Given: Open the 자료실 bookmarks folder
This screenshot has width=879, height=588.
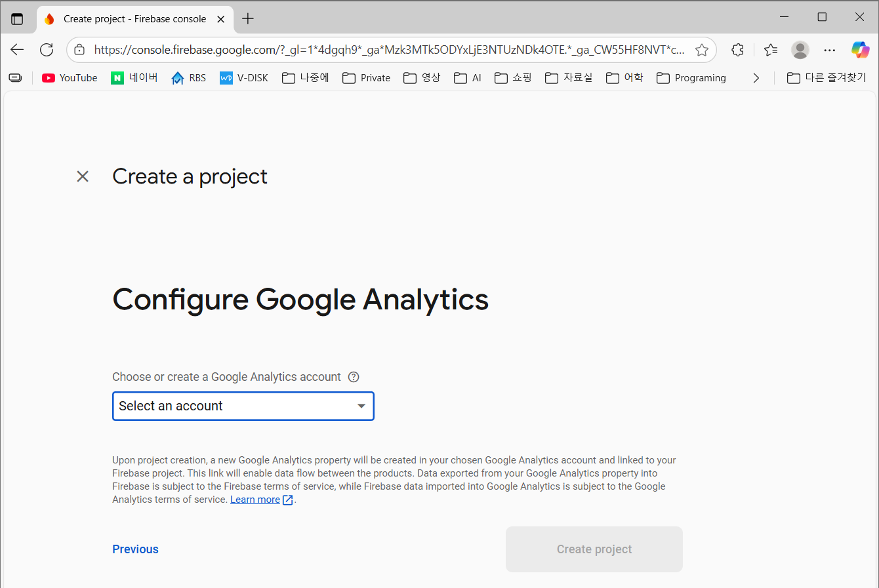Looking at the screenshot, I should pyautogui.click(x=569, y=78).
